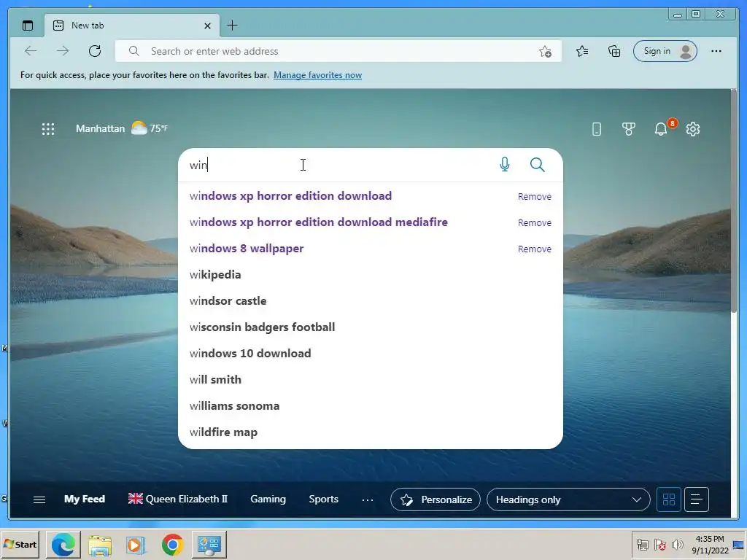The image size is (747, 560).
Task: Select 'windows 8 wallpaper' suggestion
Action: tap(247, 249)
